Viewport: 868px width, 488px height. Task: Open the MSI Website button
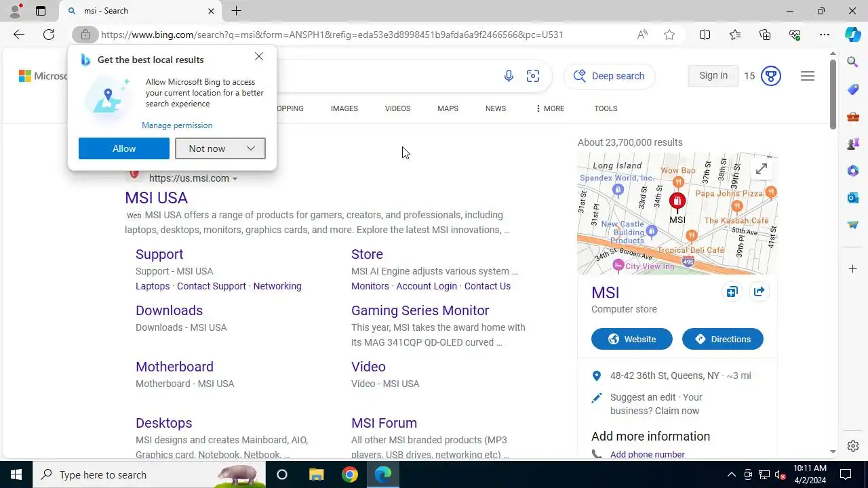pos(632,339)
